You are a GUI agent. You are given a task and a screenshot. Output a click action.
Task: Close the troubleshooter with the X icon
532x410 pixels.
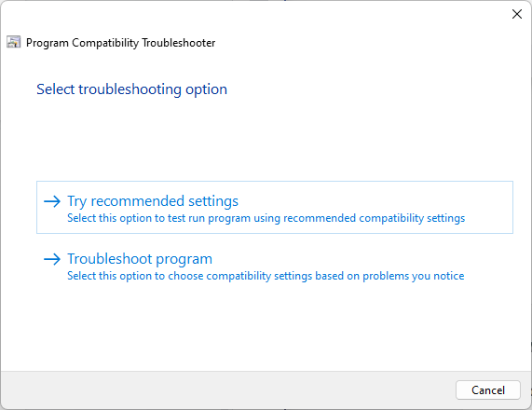tap(517, 14)
